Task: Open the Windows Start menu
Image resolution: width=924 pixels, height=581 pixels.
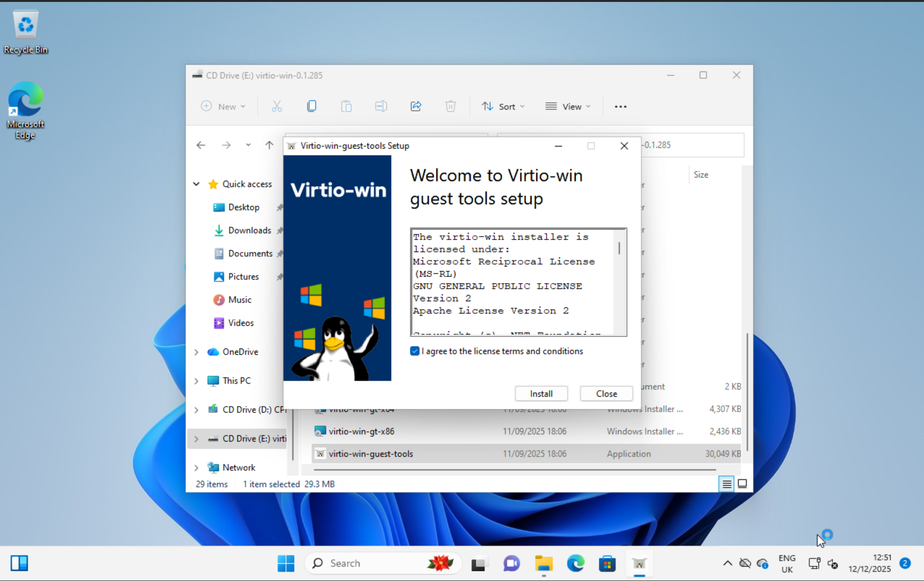Action: point(286,563)
